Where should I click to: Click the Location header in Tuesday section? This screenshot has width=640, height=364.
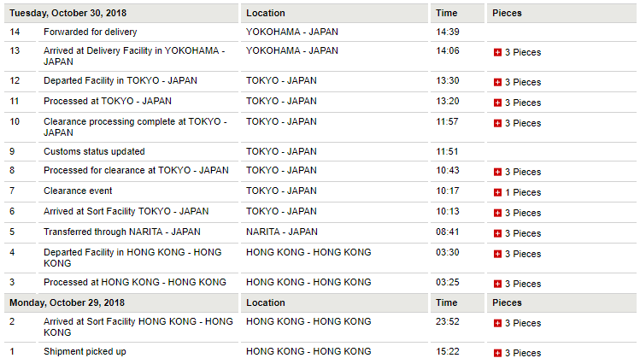pyautogui.click(x=266, y=13)
